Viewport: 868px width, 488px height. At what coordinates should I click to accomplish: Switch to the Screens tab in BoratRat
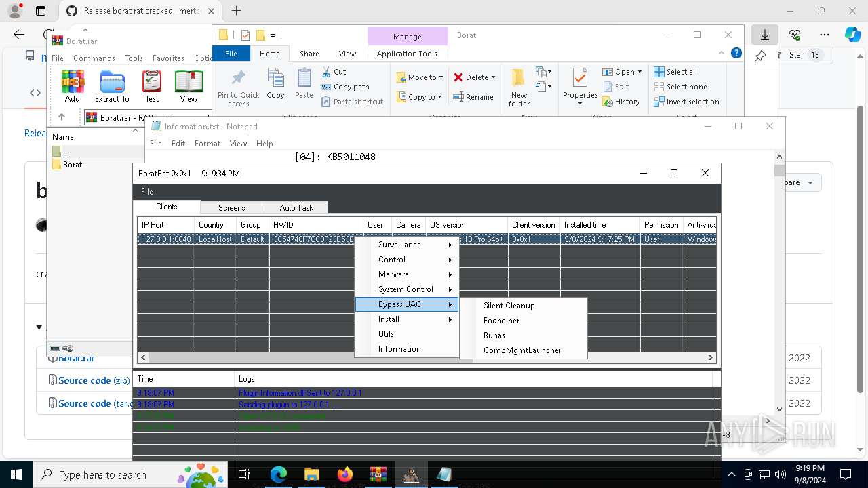click(x=231, y=208)
